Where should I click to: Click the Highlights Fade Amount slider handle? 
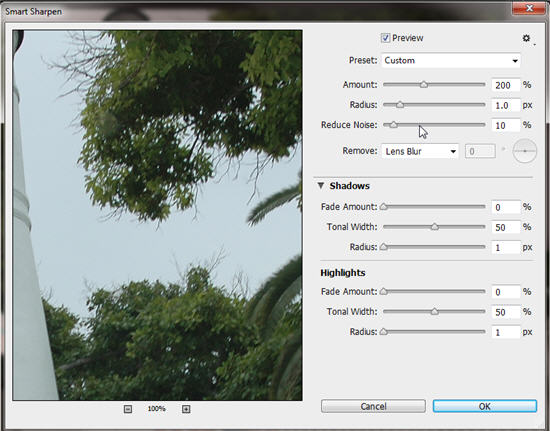click(x=384, y=291)
